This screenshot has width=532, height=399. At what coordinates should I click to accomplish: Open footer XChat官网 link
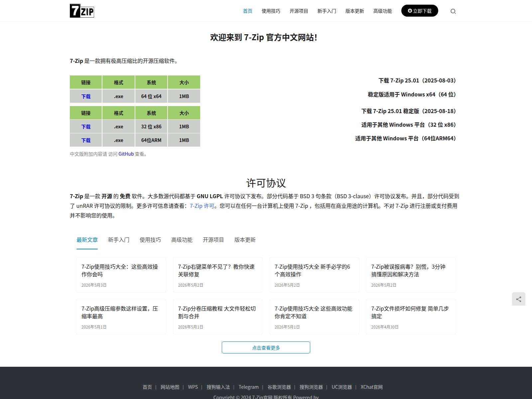click(x=372, y=387)
